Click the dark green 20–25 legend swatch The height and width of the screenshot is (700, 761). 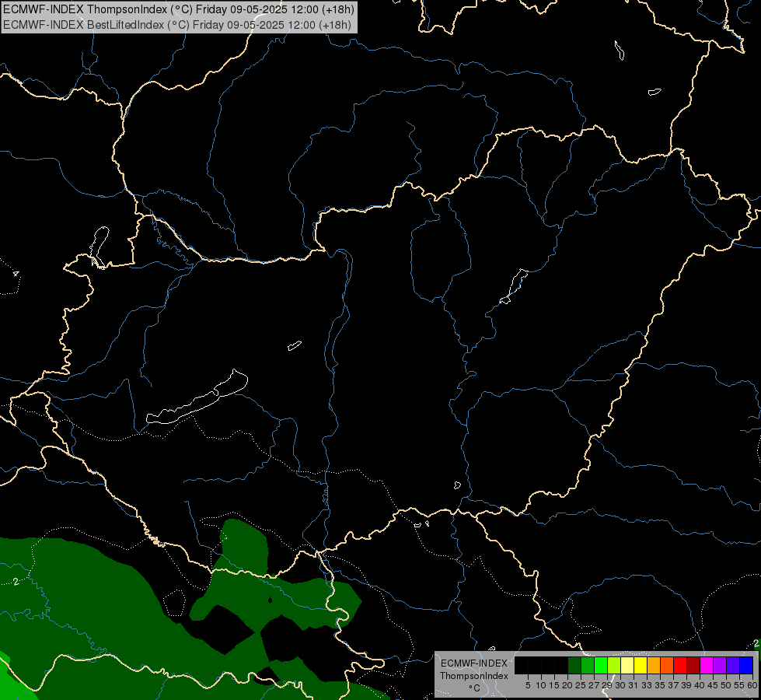(x=574, y=665)
